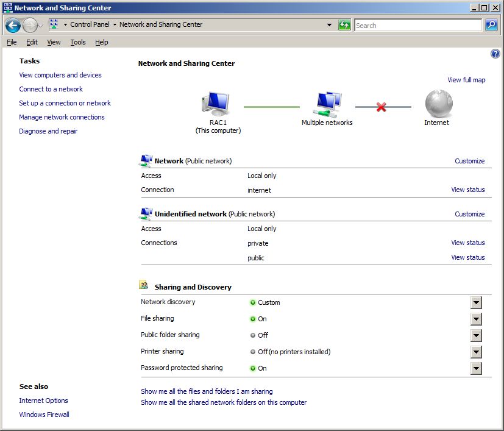
Task: Click the red X on the internet link
Action: pos(382,107)
